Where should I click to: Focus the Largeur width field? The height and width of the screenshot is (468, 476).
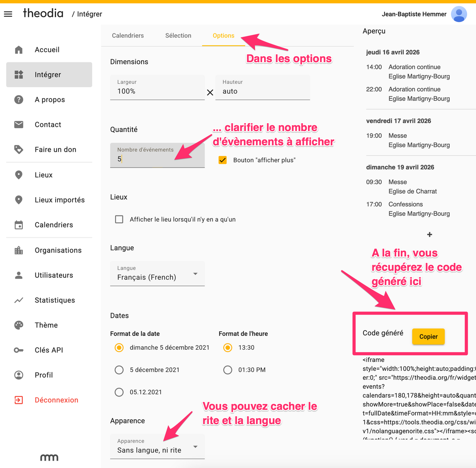point(157,88)
